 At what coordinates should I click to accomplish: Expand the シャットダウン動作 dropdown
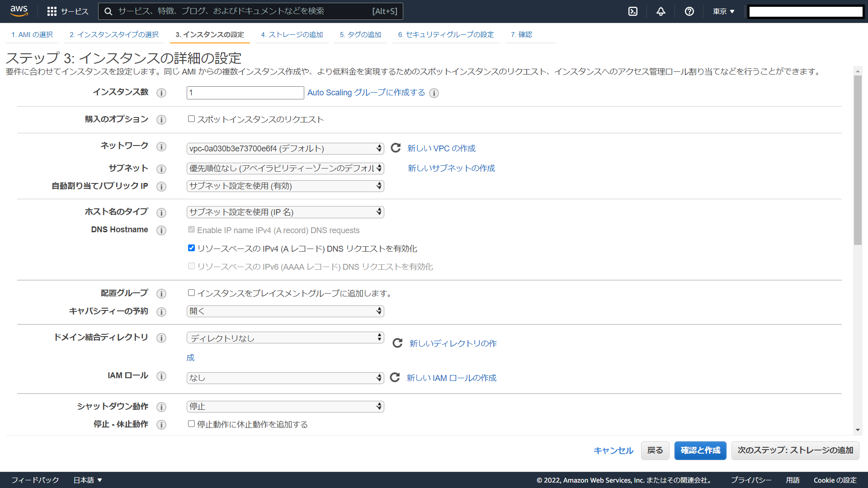(285, 407)
